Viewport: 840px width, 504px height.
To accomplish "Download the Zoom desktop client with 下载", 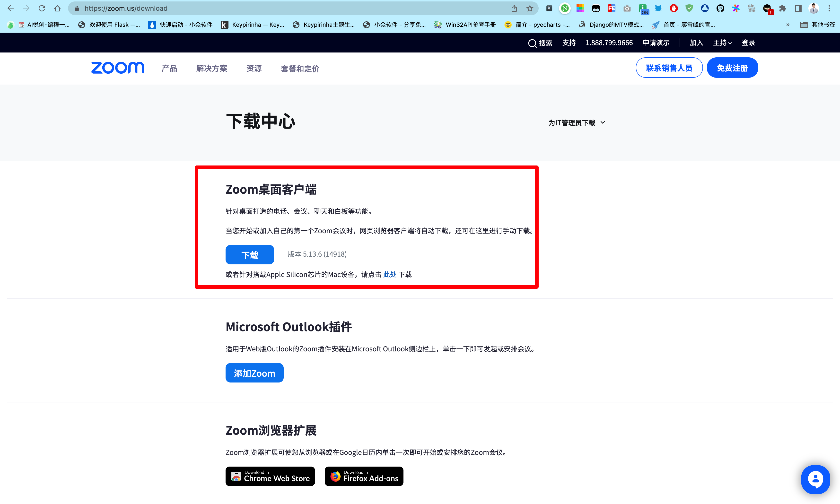I will [x=250, y=255].
